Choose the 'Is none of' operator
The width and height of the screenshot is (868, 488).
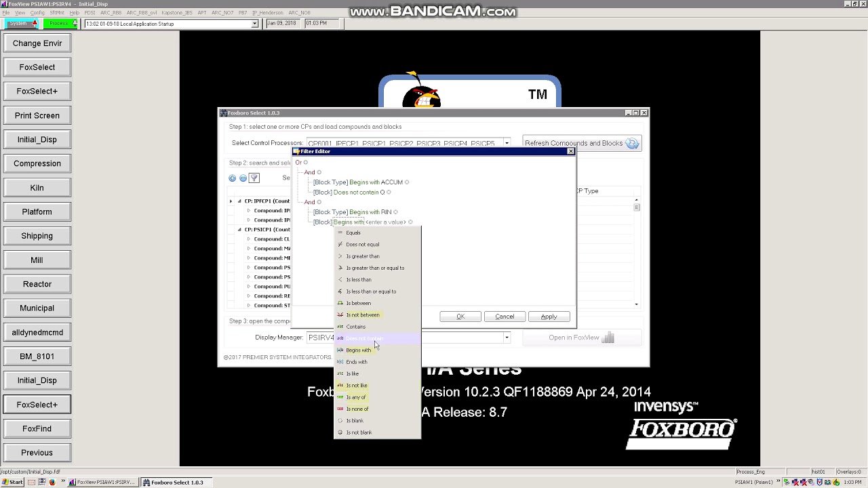377,409
